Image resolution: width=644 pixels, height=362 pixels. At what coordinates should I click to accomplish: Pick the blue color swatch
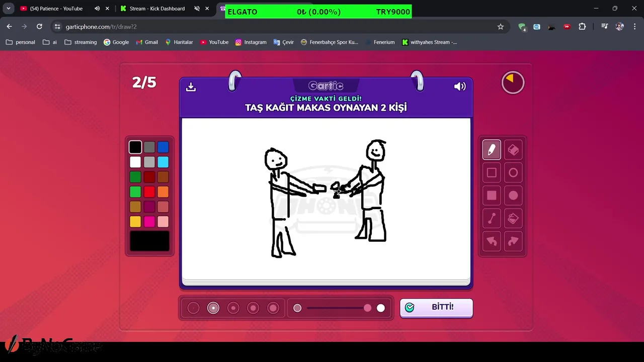click(163, 147)
